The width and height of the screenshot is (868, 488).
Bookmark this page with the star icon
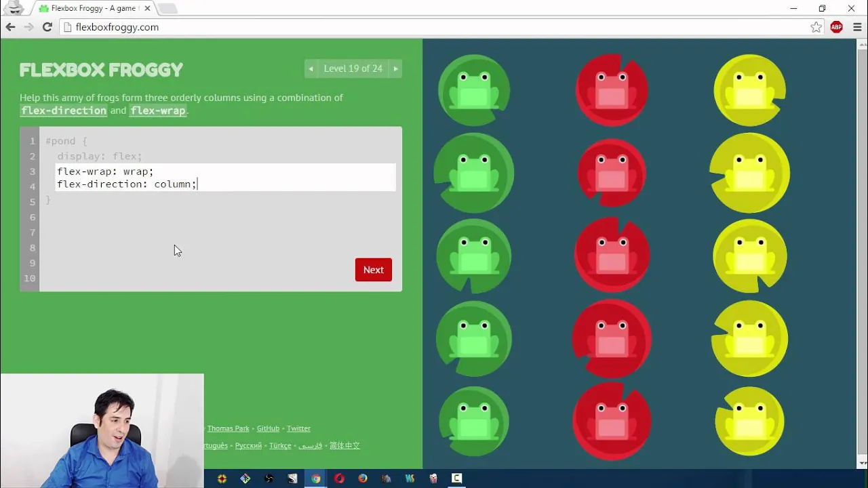coord(816,27)
